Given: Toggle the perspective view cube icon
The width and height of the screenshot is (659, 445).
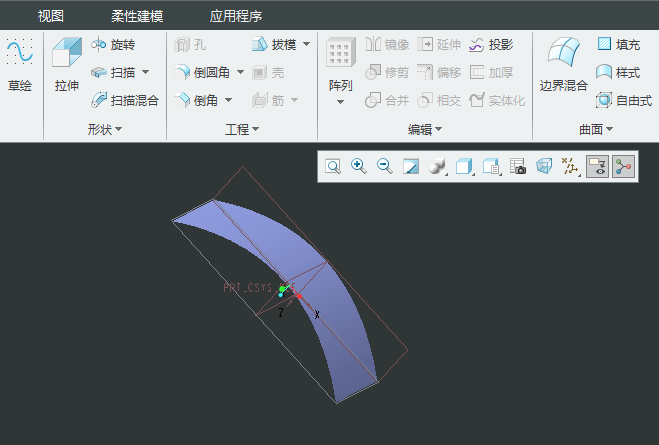Looking at the screenshot, I should [x=544, y=166].
